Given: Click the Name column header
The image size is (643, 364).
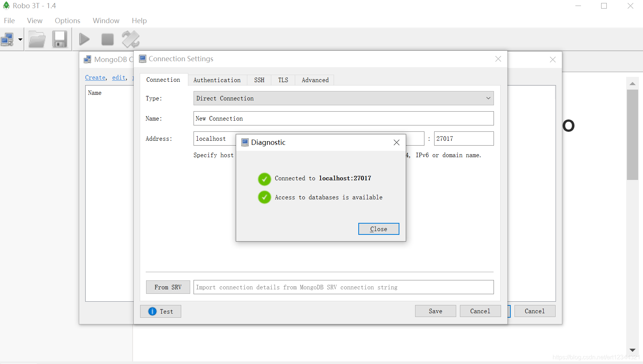Looking at the screenshot, I should coord(95,93).
